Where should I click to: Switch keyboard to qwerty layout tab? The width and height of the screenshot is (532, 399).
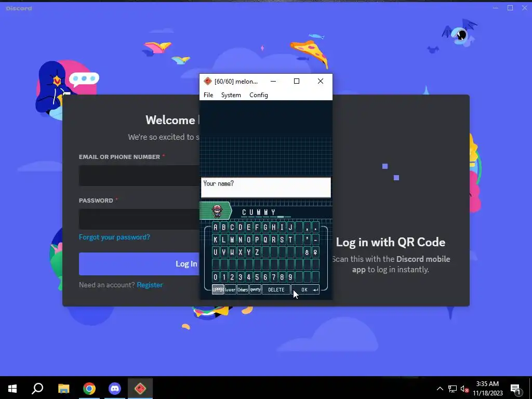coord(255,289)
